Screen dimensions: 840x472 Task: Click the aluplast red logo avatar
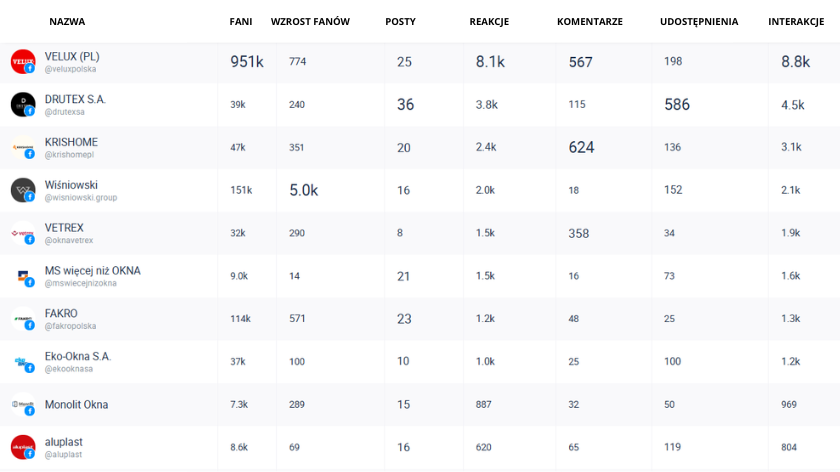pos(23,447)
